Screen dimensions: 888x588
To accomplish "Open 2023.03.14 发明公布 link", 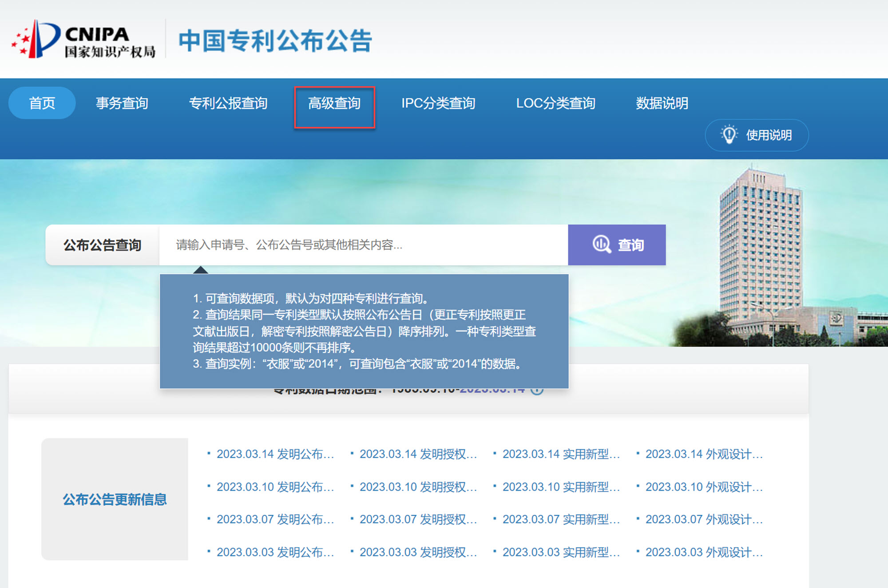I will tap(275, 454).
